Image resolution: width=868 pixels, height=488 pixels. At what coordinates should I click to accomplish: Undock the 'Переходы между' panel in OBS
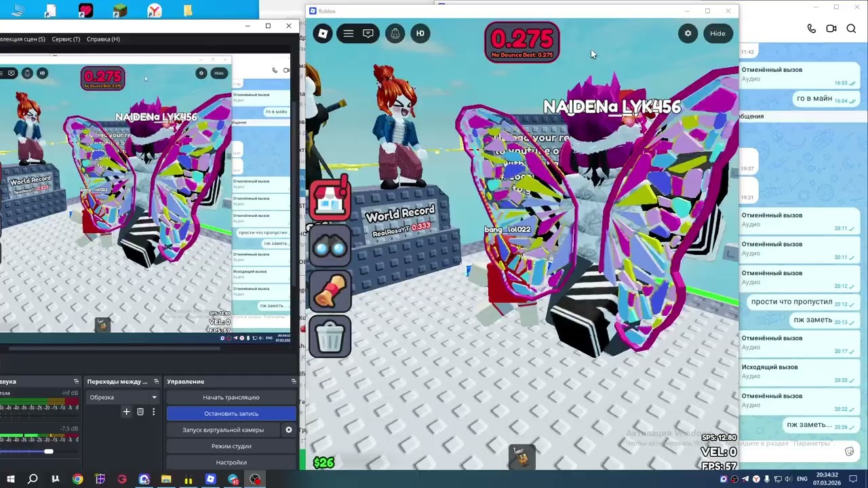coord(156,382)
